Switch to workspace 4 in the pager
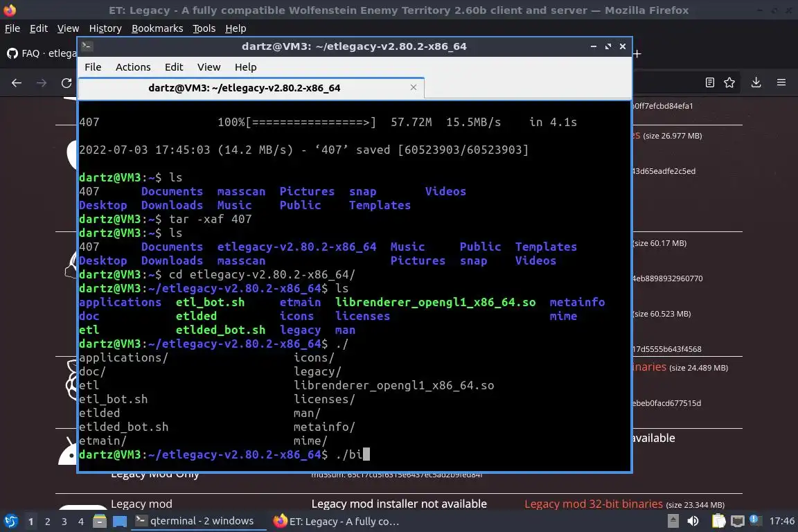 pos(81,522)
